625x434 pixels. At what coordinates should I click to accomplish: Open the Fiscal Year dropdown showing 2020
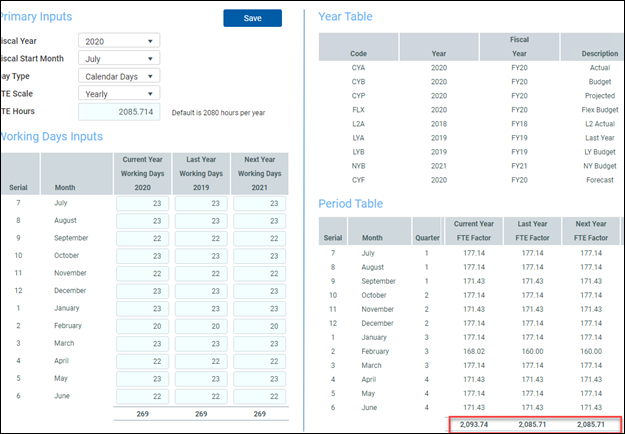118,41
